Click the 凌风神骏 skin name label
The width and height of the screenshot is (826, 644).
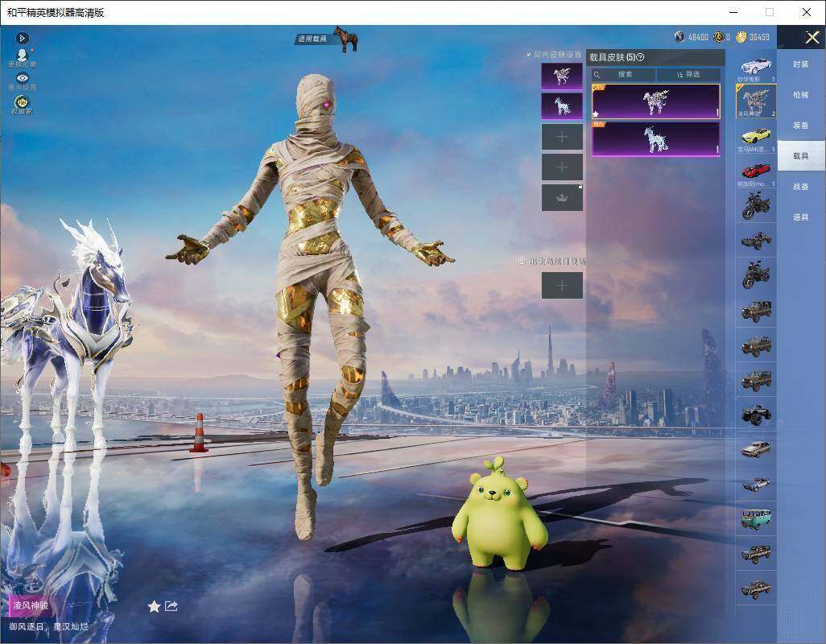(x=31, y=605)
